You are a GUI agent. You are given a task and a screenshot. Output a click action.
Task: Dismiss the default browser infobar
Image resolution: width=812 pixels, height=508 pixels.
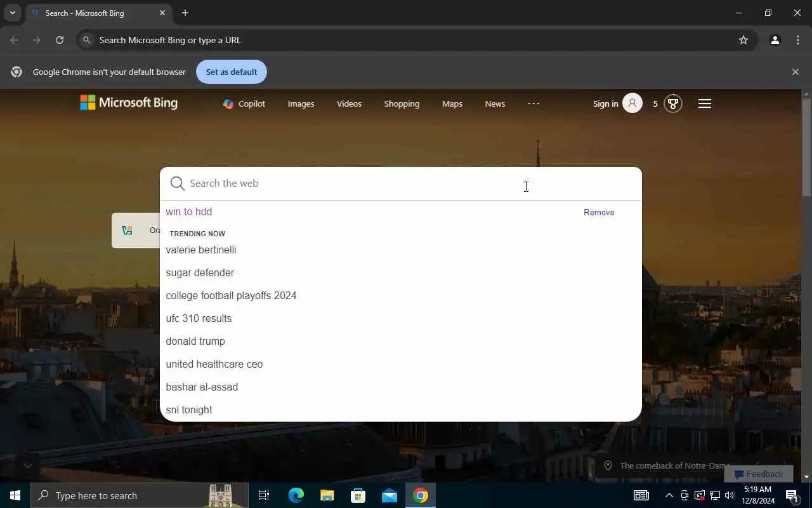pyautogui.click(x=796, y=72)
